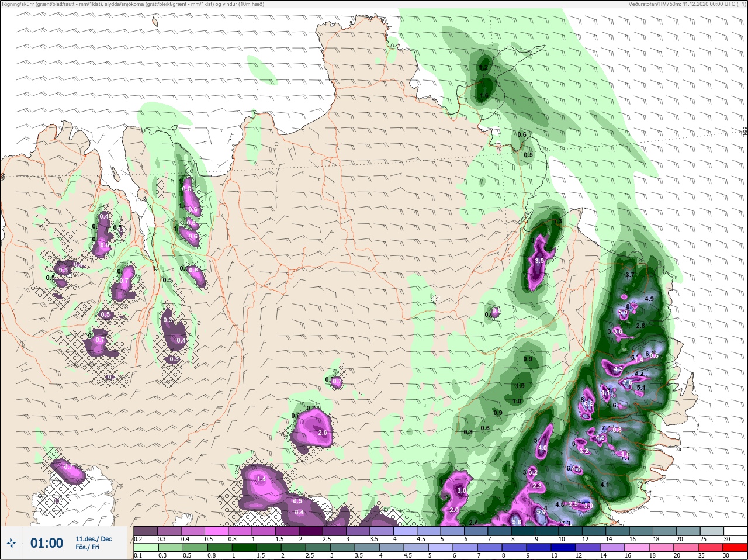Click the 4.1 precipitation value on the map
The image size is (748, 560).
[605, 485]
